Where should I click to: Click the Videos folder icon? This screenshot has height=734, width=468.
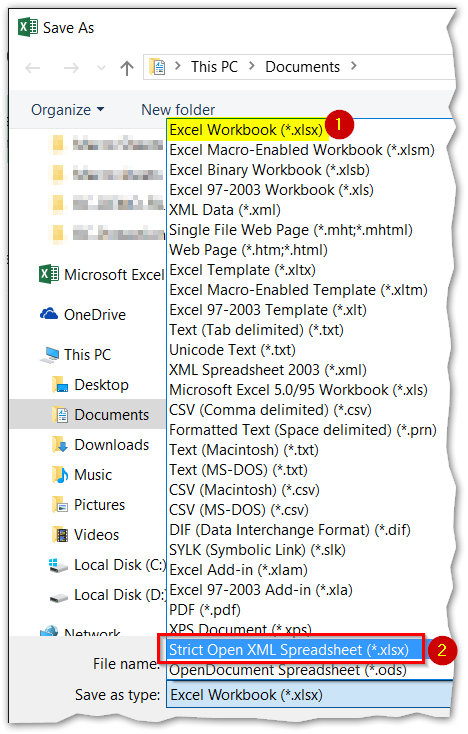(61, 535)
